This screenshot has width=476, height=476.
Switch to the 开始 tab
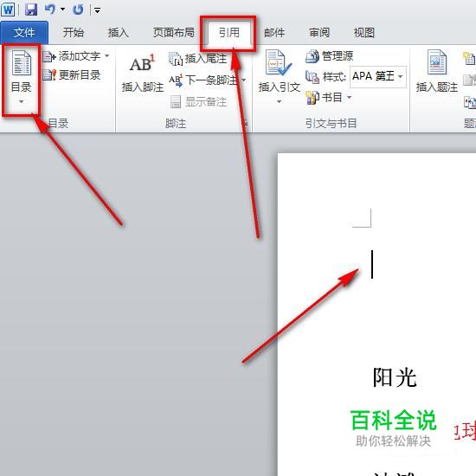(74, 33)
